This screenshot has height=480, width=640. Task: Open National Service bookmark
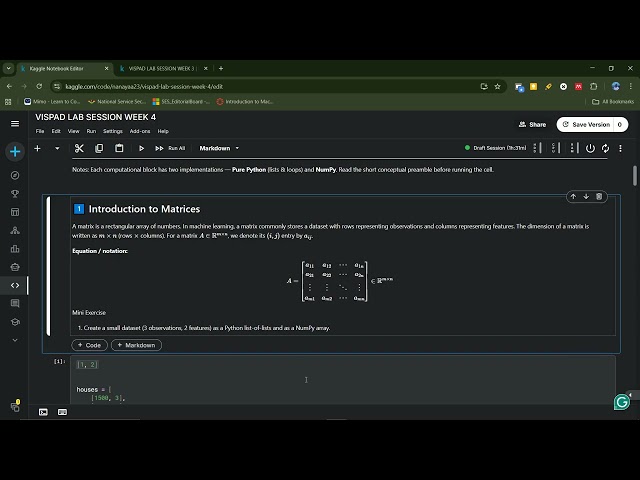pos(117,102)
